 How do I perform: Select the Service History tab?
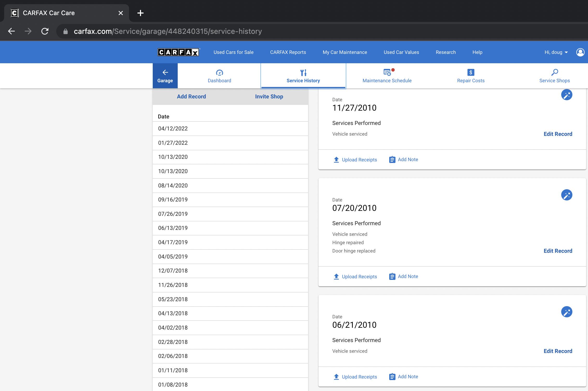click(303, 76)
